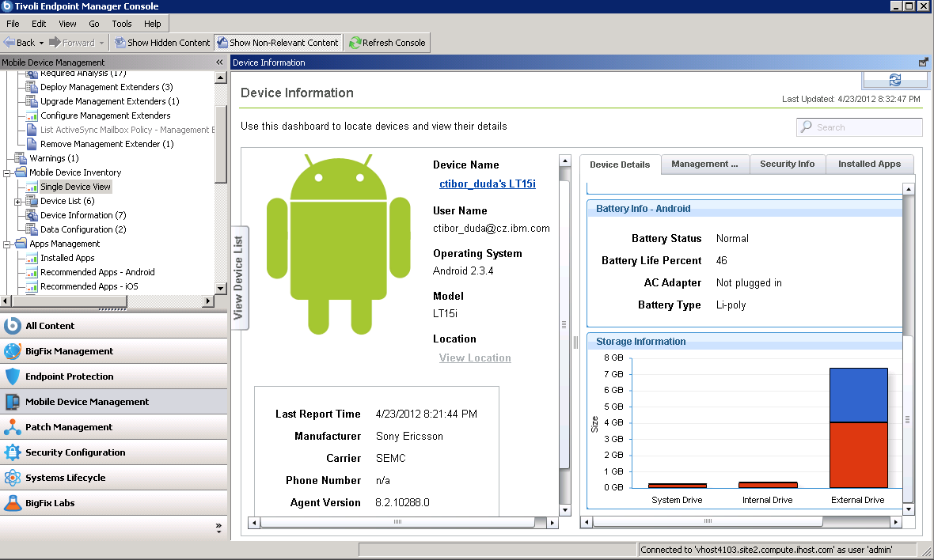
Task: Click the Show Non-Relevant Content icon
Action: 222,42
